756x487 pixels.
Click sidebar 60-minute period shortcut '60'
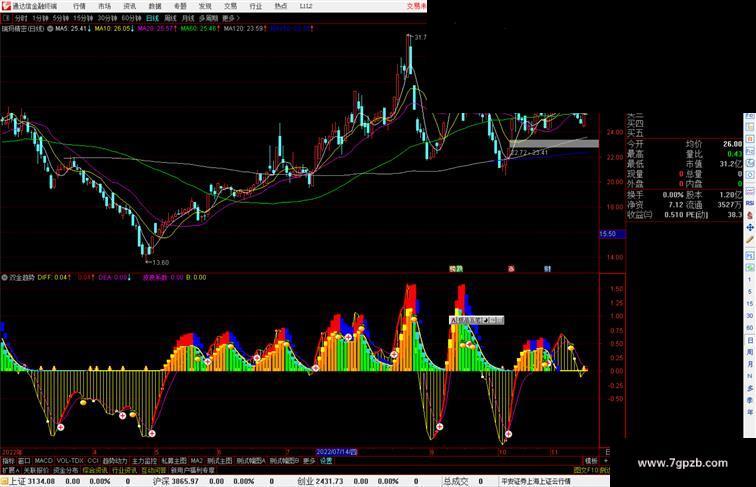[x=750, y=328]
